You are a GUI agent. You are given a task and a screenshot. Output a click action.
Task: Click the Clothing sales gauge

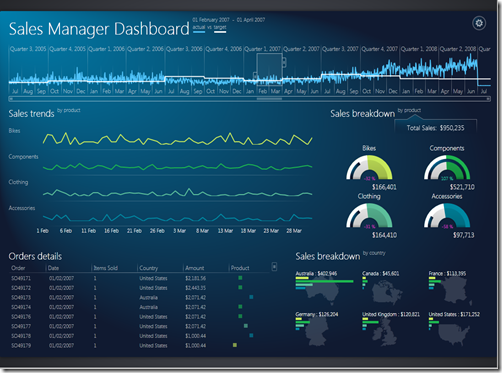[369, 216]
